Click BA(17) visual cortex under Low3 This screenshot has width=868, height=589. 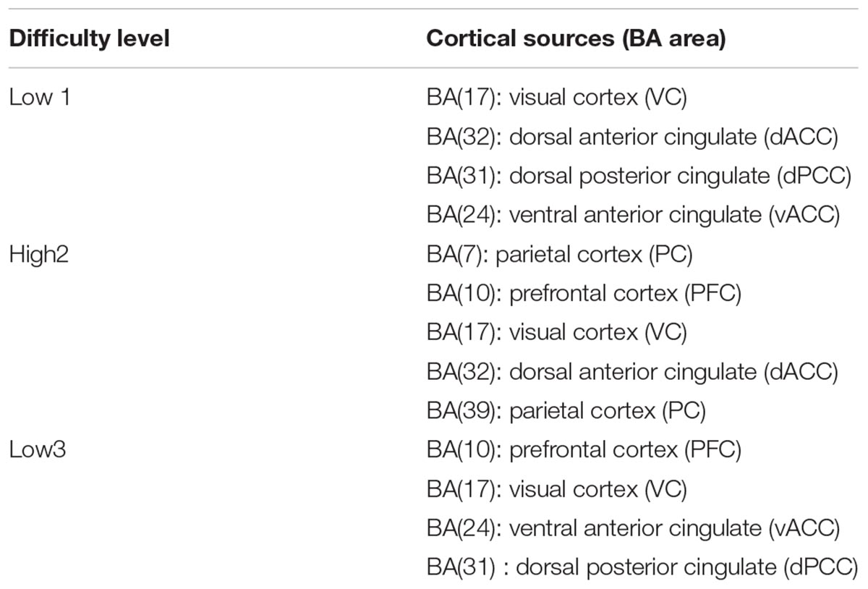(556, 489)
